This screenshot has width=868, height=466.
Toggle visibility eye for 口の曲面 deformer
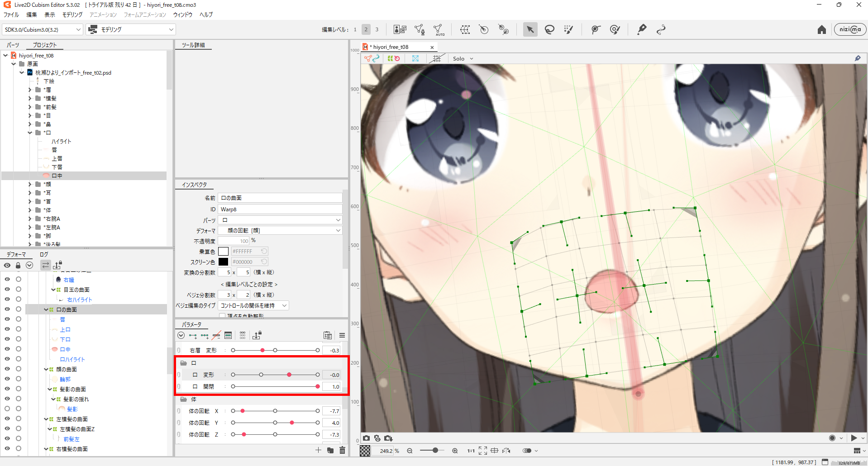(x=7, y=309)
